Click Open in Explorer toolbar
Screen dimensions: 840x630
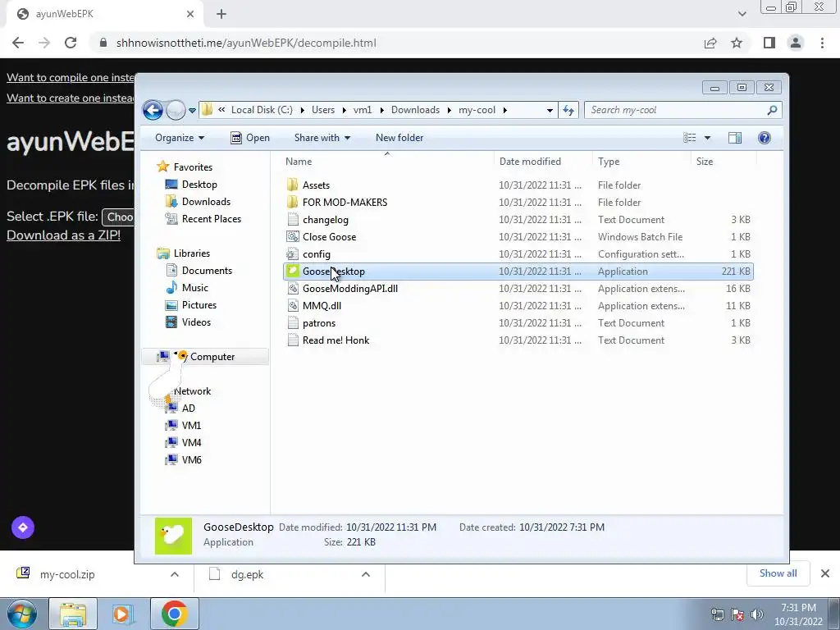coord(250,138)
